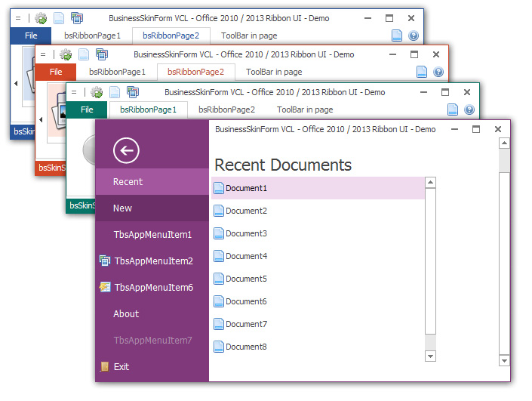The width and height of the screenshot is (532, 401).
Task: Open Document1 in Recent Documents
Action: tap(318, 188)
